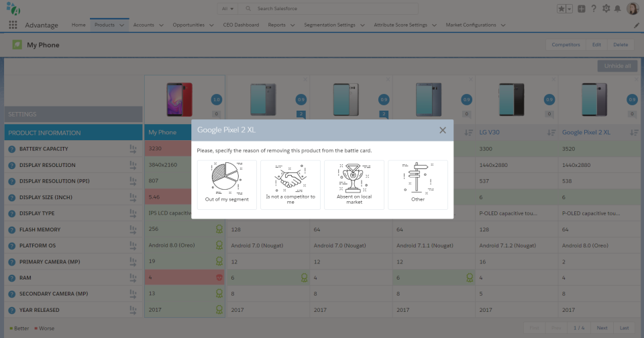Expand the Products tab dropdown arrow
The image size is (644, 338).
[x=122, y=25]
